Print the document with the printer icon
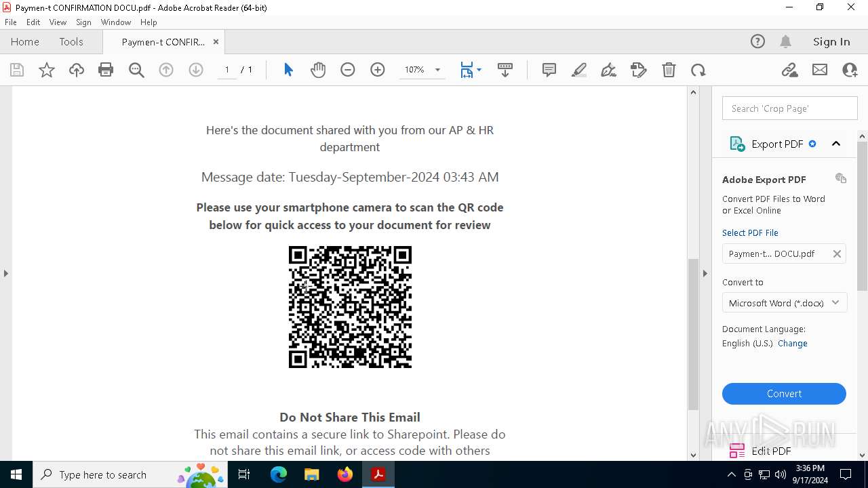Image resolution: width=868 pixels, height=488 pixels. [106, 70]
